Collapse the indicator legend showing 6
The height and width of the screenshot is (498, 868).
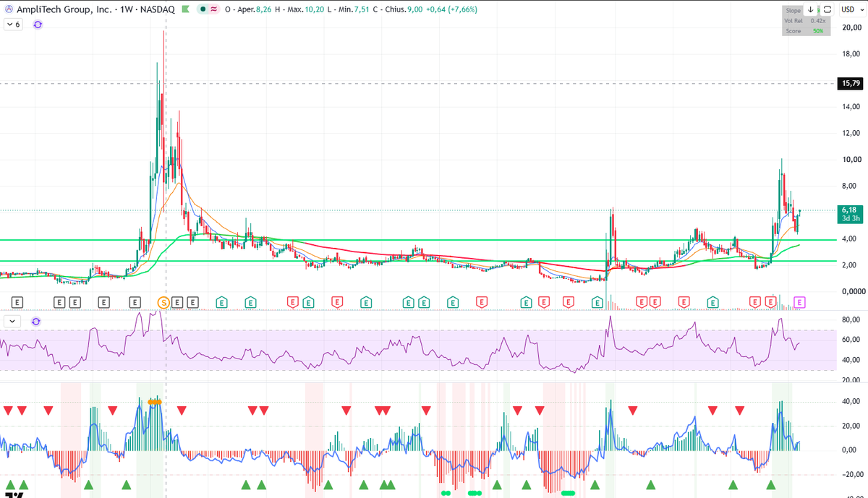coord(14,24)
